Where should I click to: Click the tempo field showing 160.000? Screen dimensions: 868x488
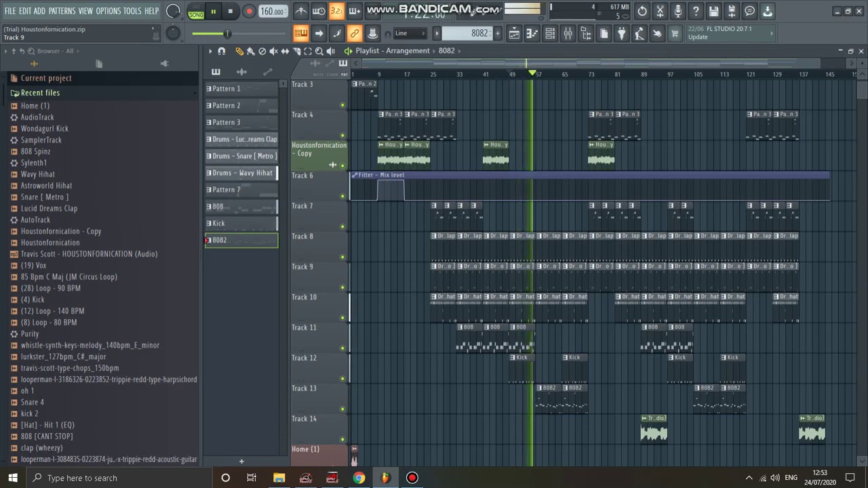[x=272, y=12]
